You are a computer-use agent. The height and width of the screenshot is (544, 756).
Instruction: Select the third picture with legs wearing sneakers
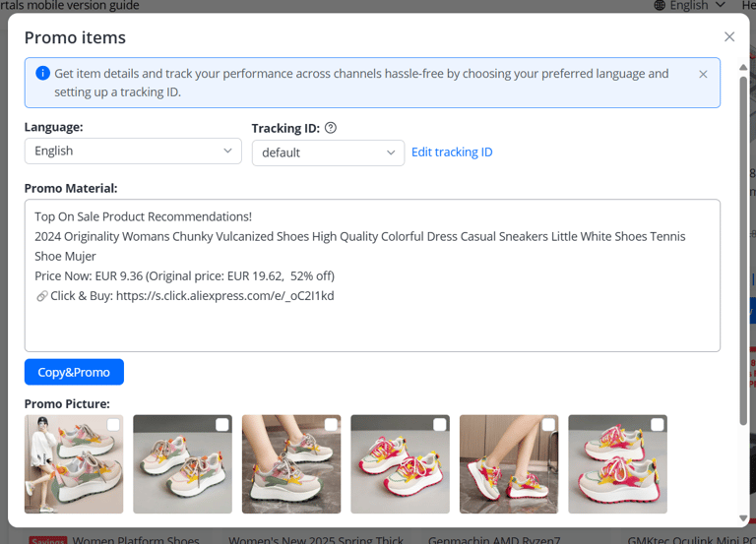[x=291, y=464]
